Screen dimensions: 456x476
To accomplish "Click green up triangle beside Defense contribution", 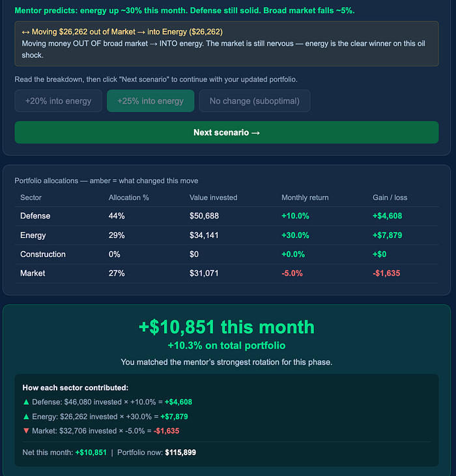I will pos(25,402).
